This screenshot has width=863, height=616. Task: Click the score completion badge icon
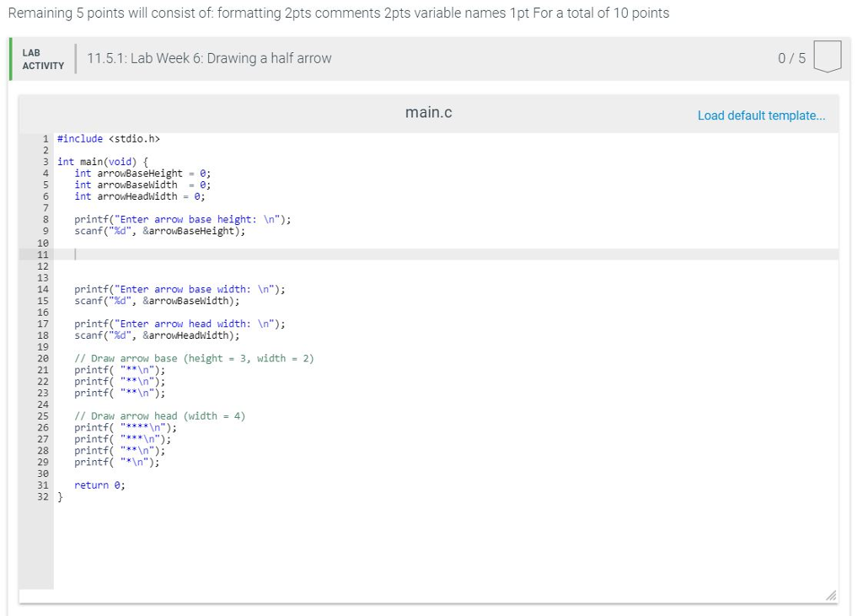pos(829,58)
